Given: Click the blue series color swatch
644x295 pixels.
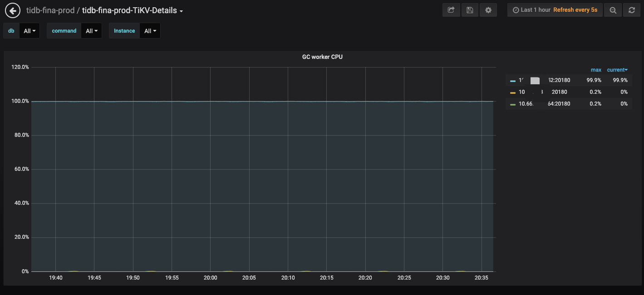Looking at the screenshot, I should (513, 81).
